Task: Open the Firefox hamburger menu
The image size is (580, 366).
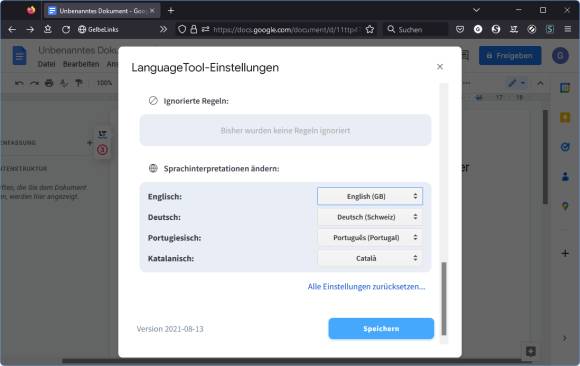Action: coord(568,29)
